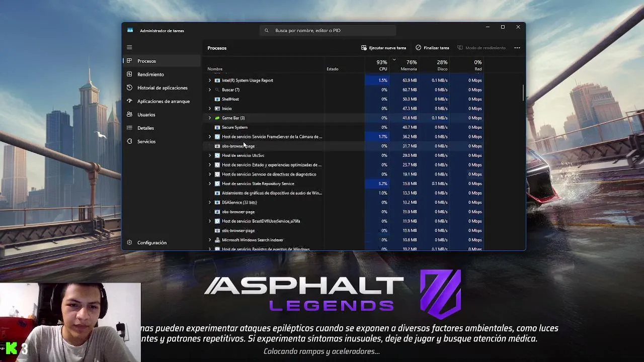Open the Servicios page

[x=162, y=141]
